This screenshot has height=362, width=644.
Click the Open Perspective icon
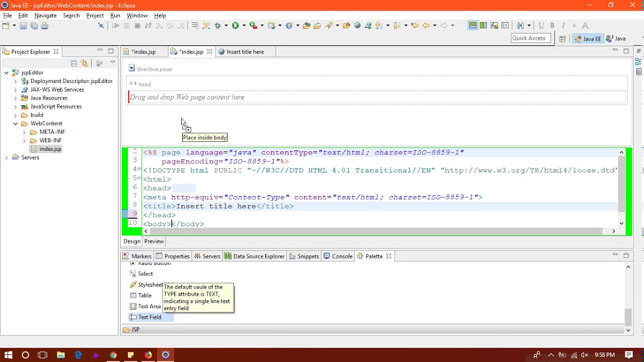562,39
